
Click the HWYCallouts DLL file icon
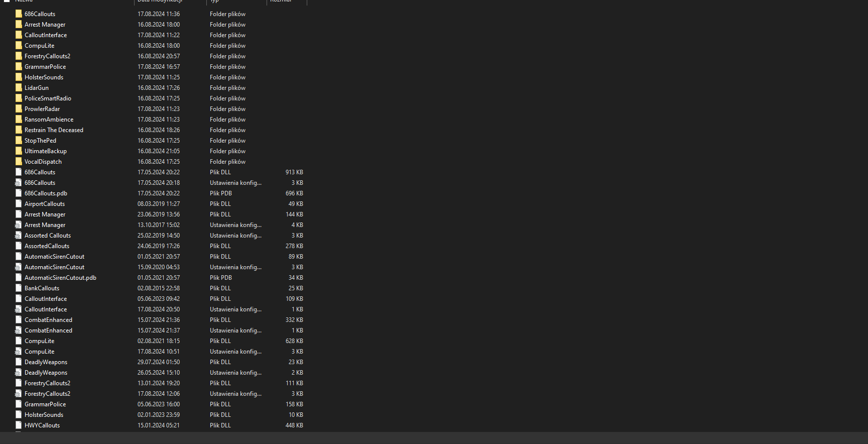click(19, 425)
